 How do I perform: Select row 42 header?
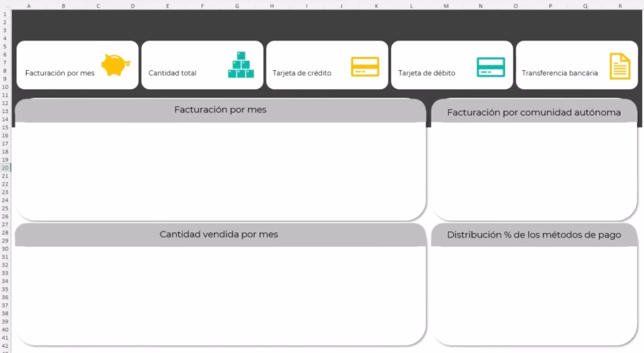click(5, 345)
